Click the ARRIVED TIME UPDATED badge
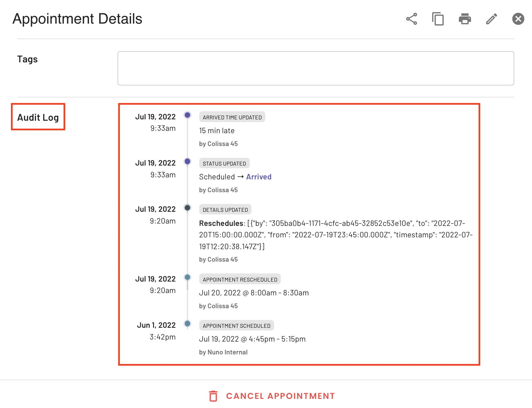This screenshot has width=532, height=408. tap(232, 117)
